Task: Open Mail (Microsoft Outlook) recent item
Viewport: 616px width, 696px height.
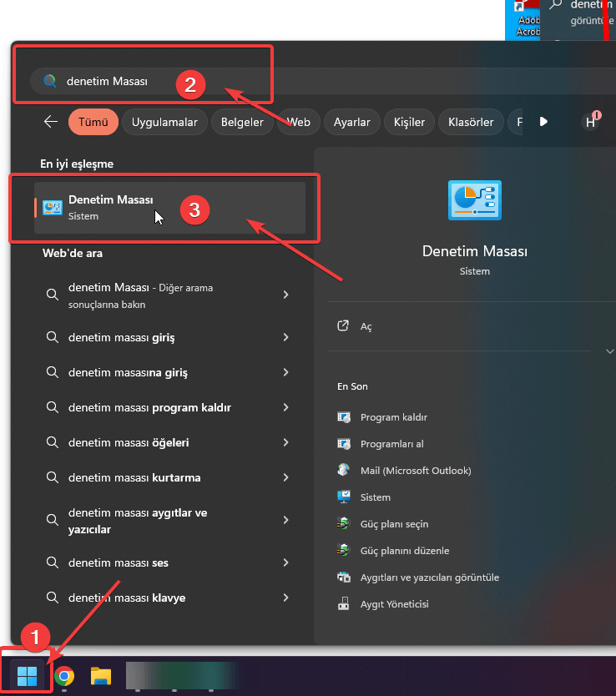Action: 415,471
